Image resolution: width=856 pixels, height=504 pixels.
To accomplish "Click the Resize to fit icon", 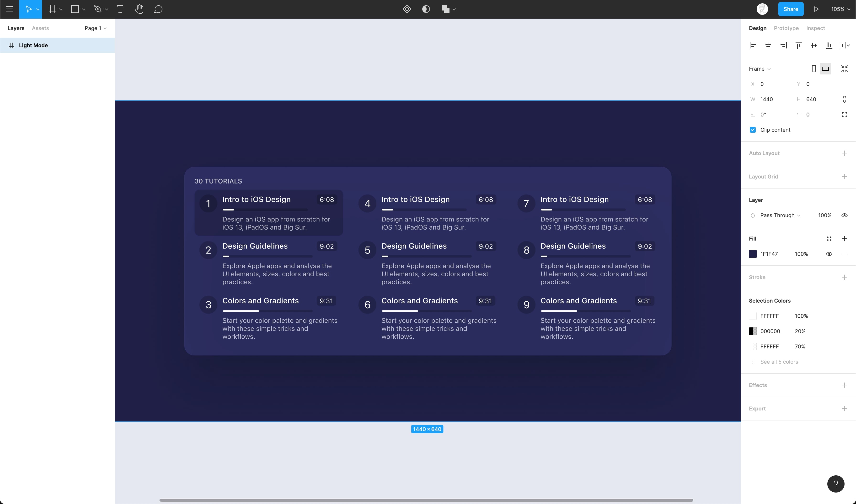I will (844, 68).
